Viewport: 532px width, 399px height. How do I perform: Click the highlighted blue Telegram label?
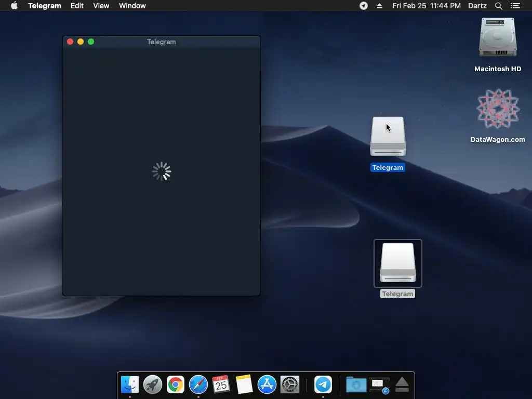(x=388, y=168)
